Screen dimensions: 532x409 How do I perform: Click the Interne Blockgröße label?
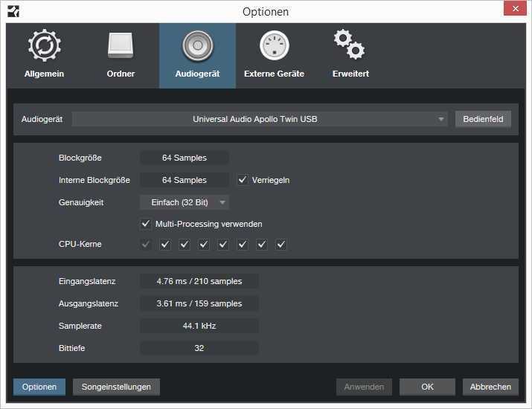coord(94,180)
